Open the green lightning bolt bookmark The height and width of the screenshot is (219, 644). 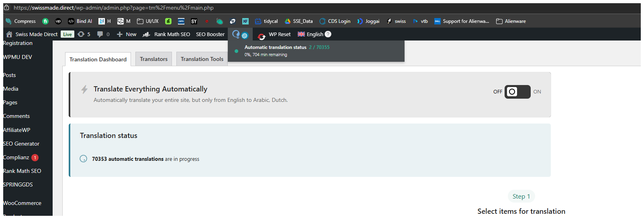click(x=168, y=21)
